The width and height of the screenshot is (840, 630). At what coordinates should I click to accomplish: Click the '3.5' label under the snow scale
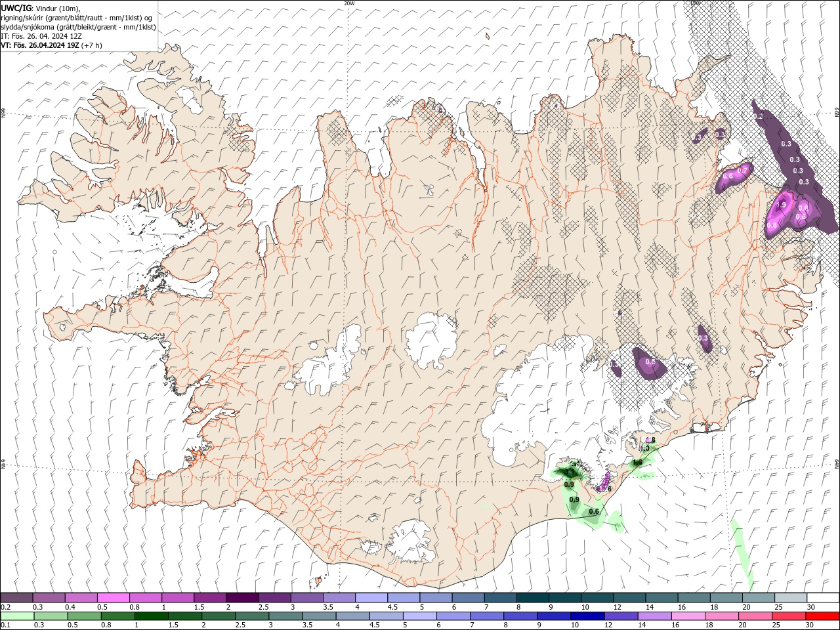[327, 607]
